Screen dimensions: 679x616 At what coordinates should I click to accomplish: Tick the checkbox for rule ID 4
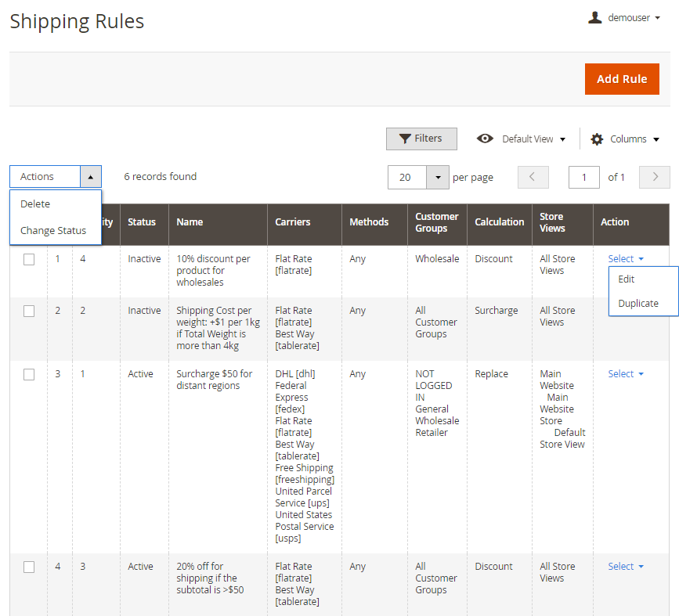tap(29, 567)
